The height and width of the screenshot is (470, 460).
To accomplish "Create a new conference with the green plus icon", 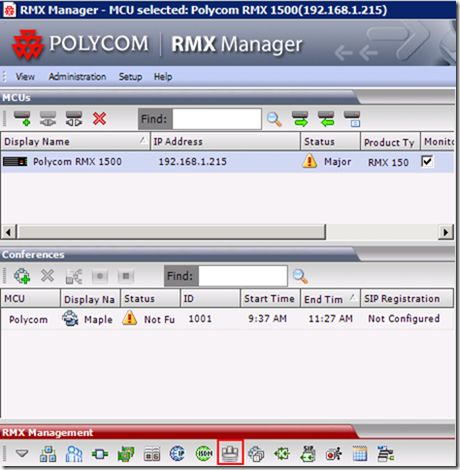I will (22, 276).
